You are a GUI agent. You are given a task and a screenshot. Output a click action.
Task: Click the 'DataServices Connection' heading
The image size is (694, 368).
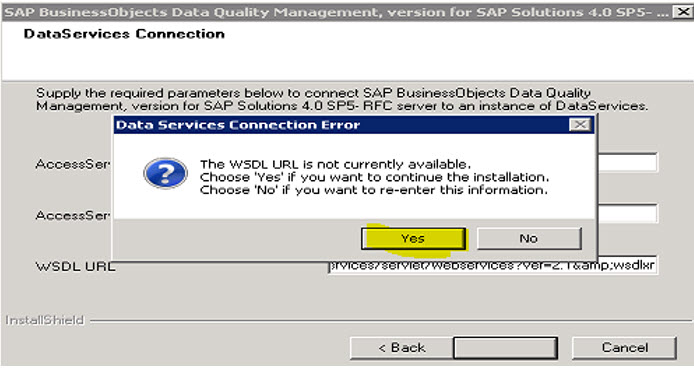point(124,34)
